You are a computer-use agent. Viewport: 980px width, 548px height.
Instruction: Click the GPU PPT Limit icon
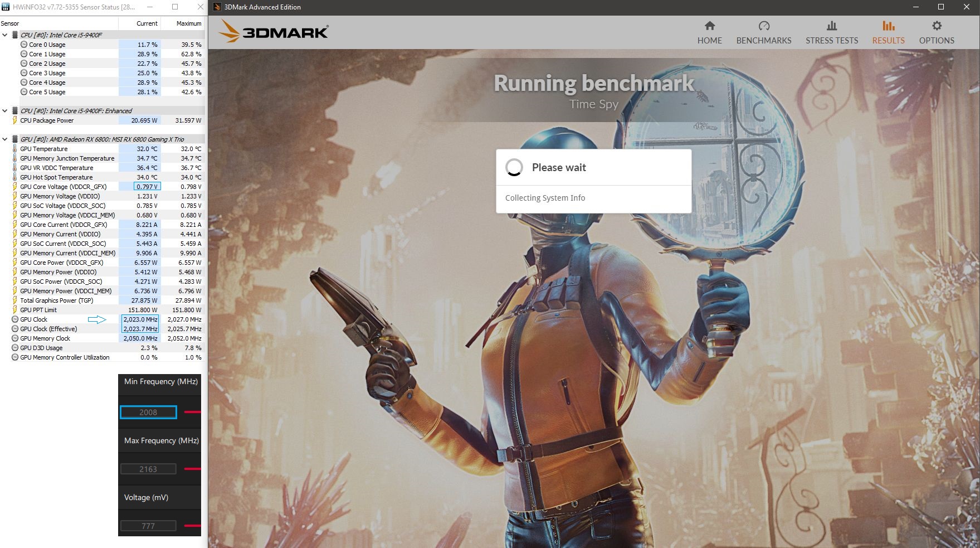click(x=15, y=310)
